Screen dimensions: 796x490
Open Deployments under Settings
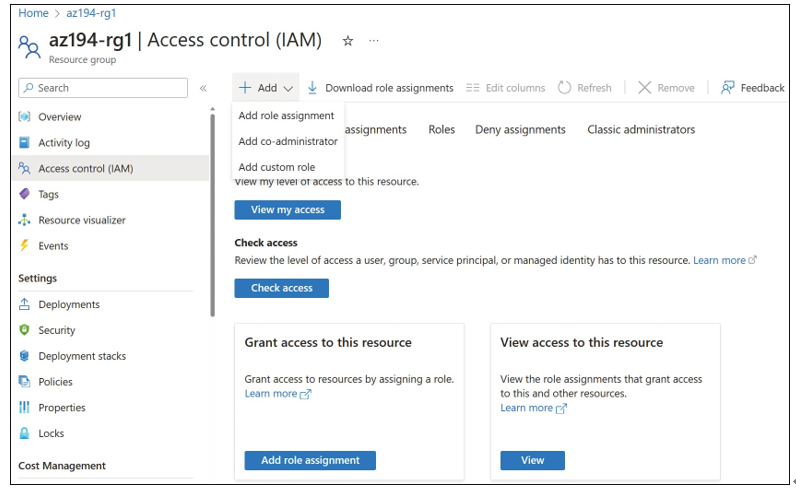pos(69,304)
